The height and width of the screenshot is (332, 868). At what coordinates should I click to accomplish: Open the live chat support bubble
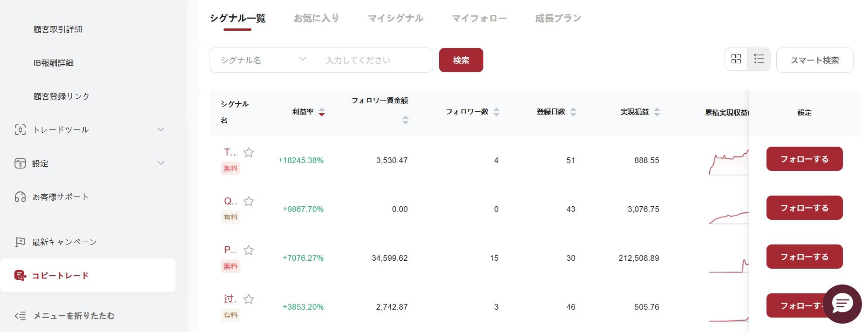click(x=842, y=304)
